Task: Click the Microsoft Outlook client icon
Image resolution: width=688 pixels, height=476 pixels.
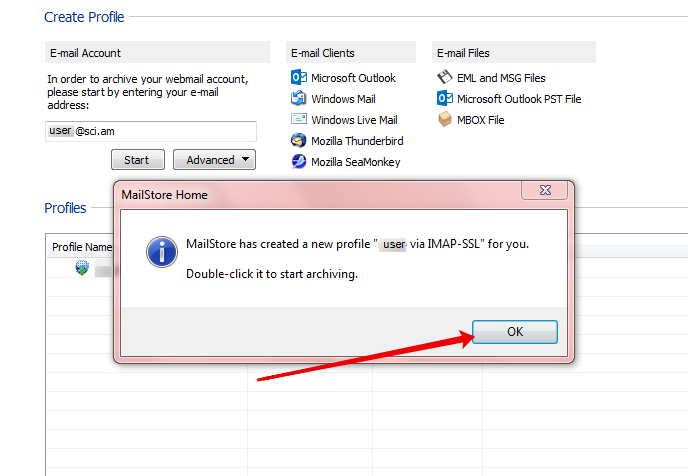Action: pyautogui.click(x=299, y=78)
